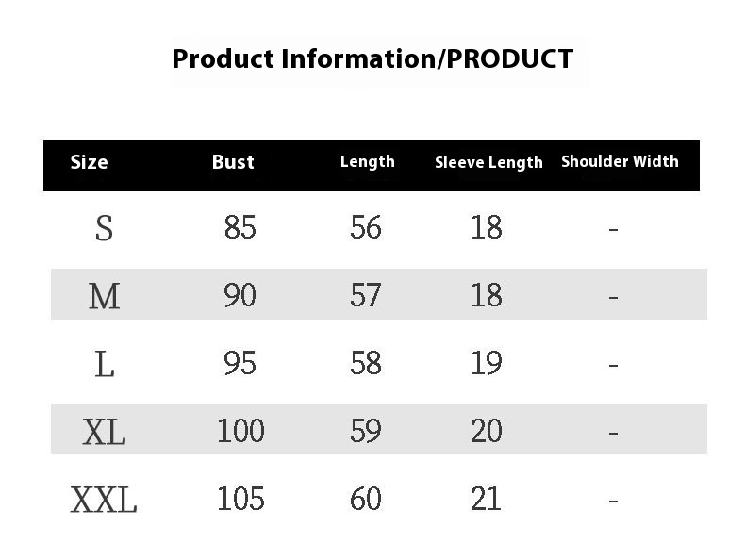Click sleeve length value 19 for L
Image resolution: width=745 pixels, height=560 pixels.
click(x=486, y=363)
